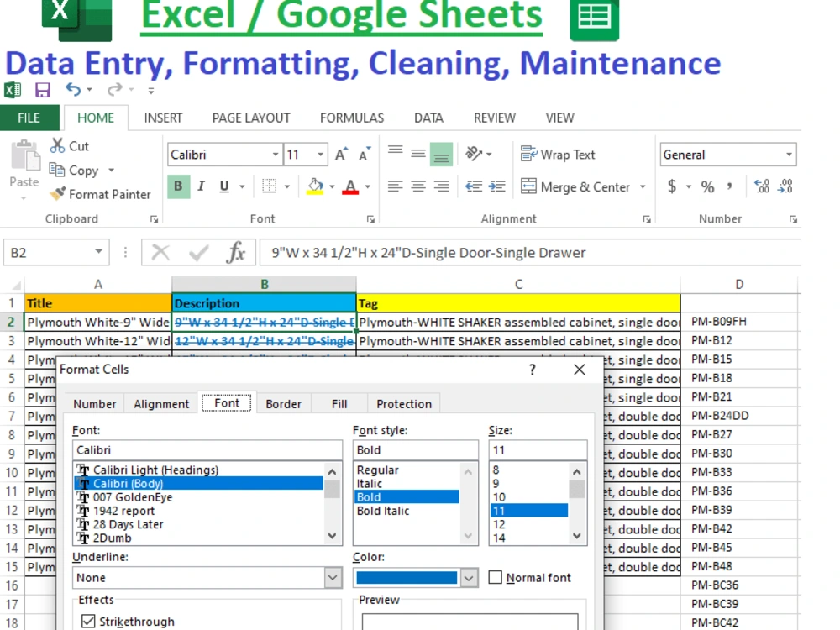Open Alignment group dialog launcher
This screenshot has height=630, width=840.
click(x=647, y=219)
